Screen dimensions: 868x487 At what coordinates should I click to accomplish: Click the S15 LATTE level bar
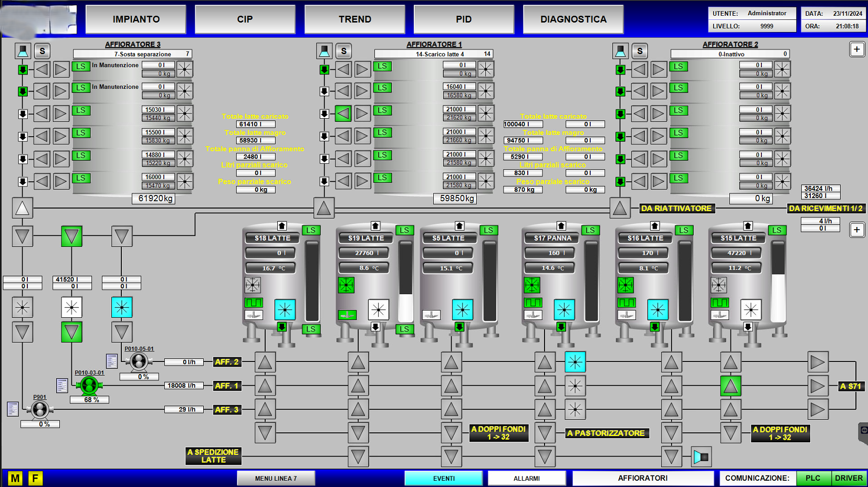coord(778,281)
